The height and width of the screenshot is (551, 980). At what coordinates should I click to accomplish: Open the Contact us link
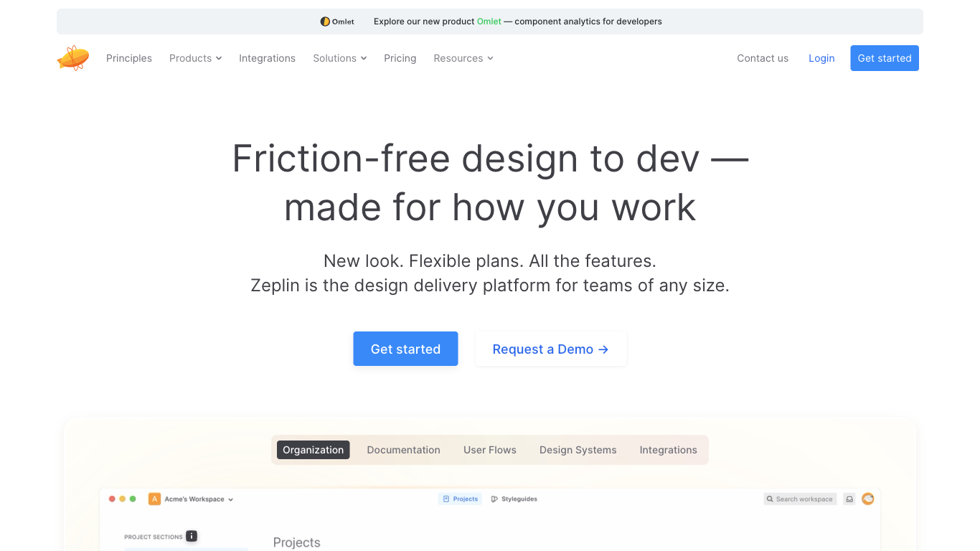tap(763, 58)
